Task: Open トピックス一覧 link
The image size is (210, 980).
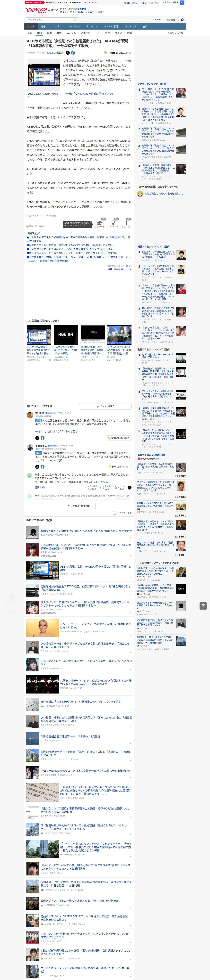Action: tap(175, 33)
